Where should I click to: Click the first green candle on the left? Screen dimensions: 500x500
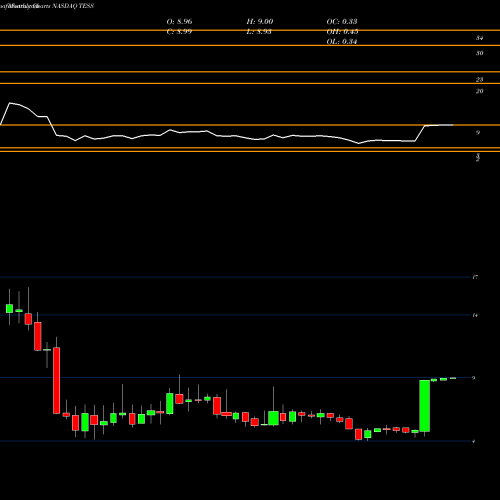9,308
